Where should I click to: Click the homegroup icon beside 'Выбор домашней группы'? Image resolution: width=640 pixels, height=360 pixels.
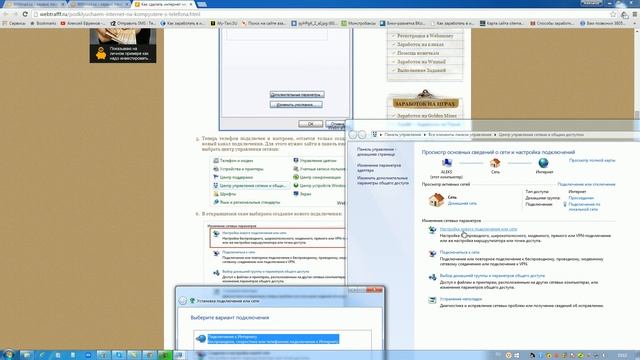pos(432,277)
